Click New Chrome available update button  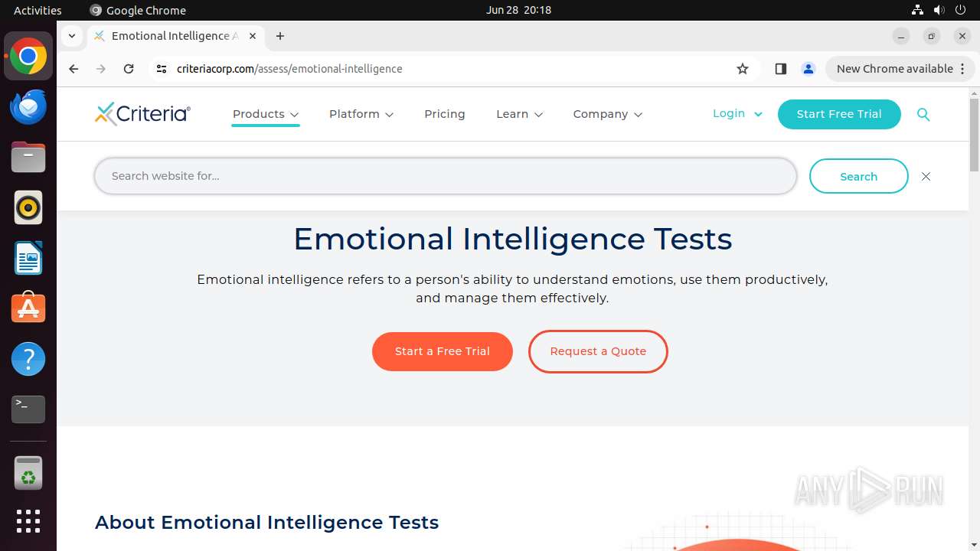[x=900, y=69]
